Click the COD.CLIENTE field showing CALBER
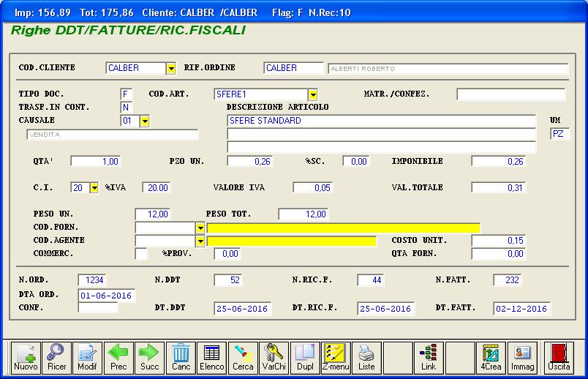The height and width of the screenshot is (379, 588). pos(136,68)
